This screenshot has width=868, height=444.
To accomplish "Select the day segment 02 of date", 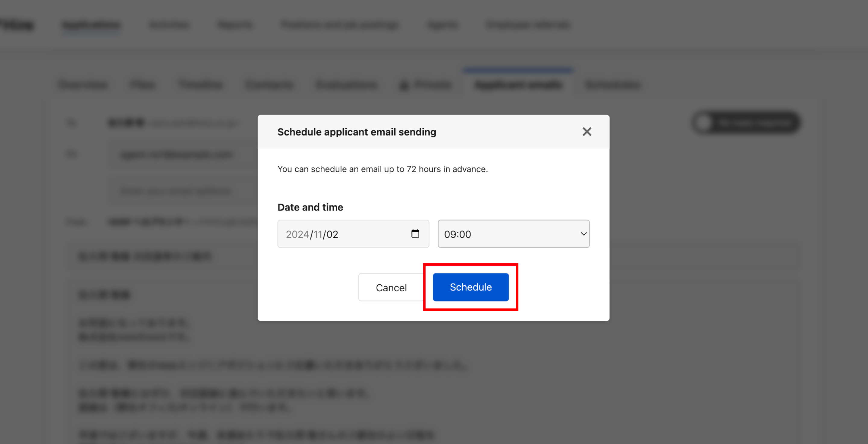I will [332, 234].
